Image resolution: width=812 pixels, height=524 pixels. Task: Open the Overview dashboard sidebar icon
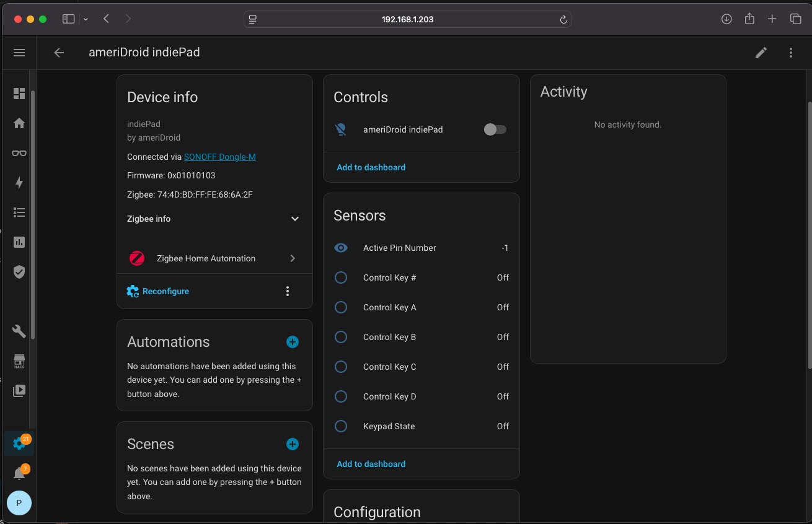[x=19, y=94]
